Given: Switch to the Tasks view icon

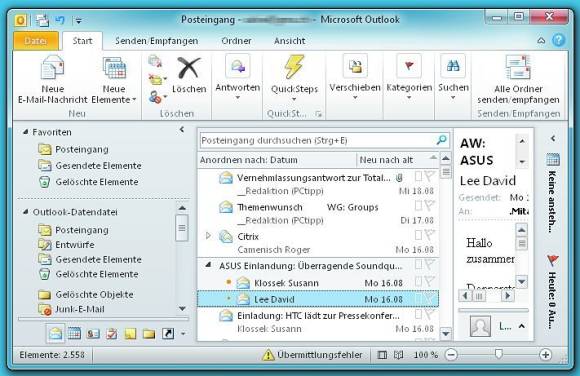Looking at the screenshot, I should (x=111, y=334).
